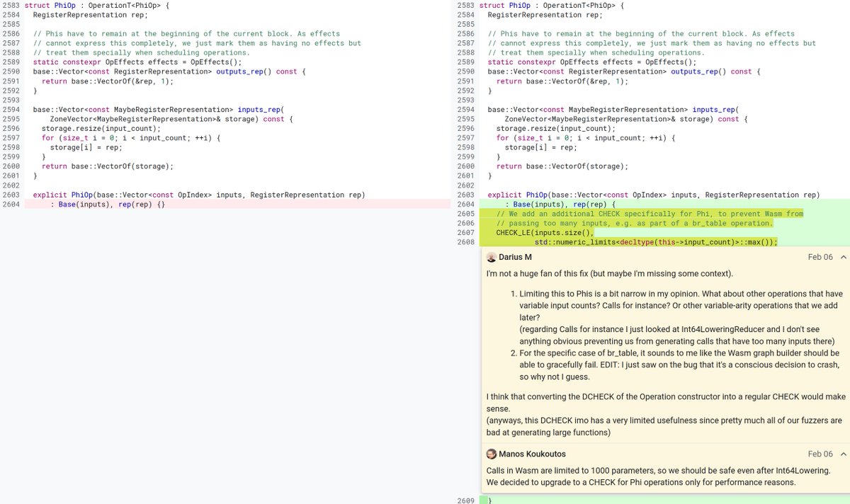
Task: Click line number 2583 in the right pane
Action: pyautogui.click(x=466, y=5)
